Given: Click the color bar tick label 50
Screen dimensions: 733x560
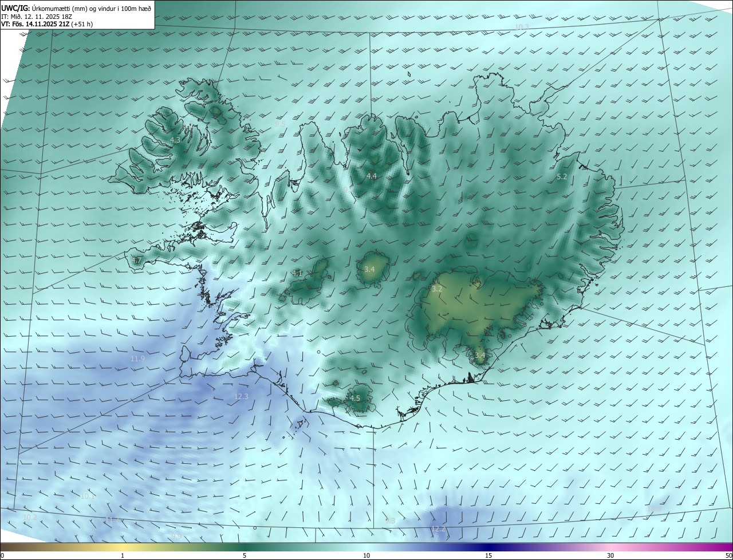Looking at the screenshot, I should pos(728,556).
